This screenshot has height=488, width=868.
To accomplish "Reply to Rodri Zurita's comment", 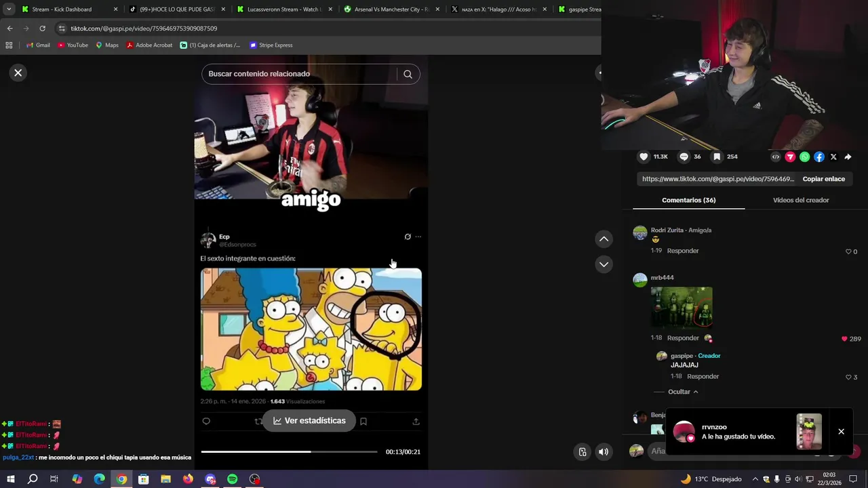I will (682, 251).
